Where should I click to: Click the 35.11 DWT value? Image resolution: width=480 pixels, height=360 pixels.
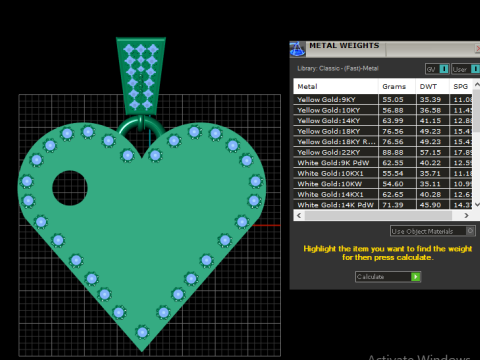coord(430,184)
